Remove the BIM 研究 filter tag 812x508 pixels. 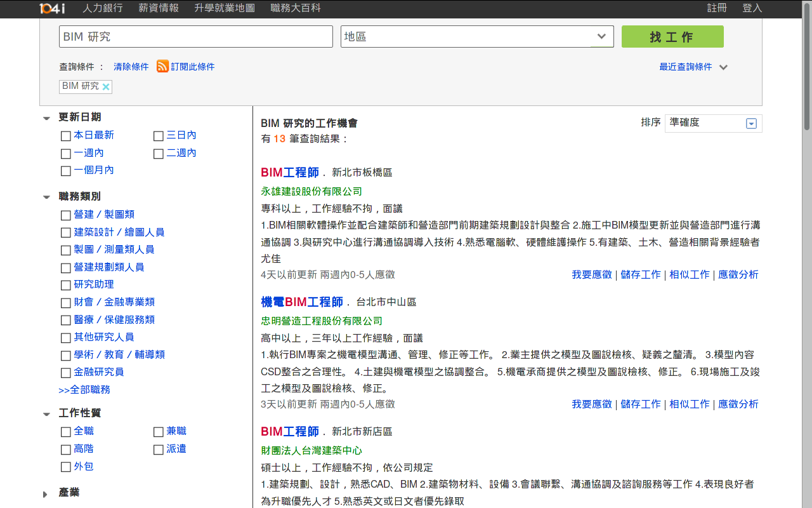(106, 86)
